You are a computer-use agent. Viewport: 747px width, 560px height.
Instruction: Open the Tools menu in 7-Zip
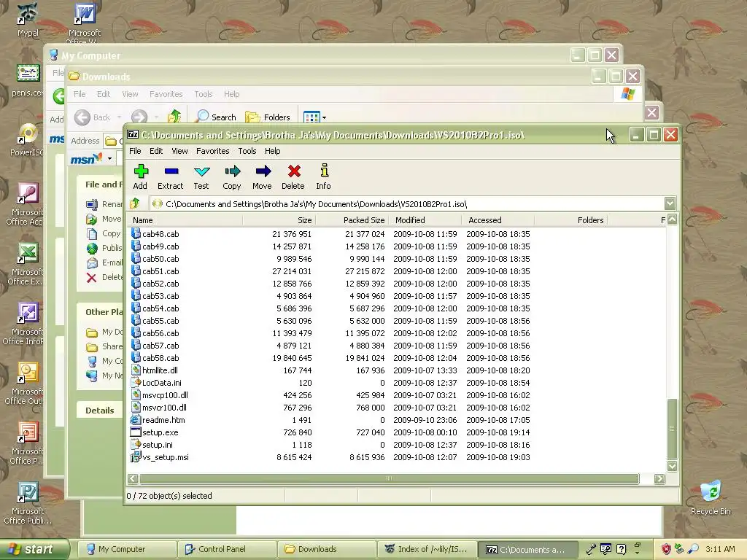click(247, 151)
